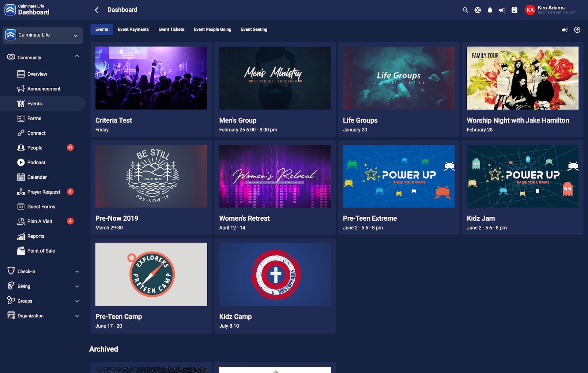Image resolution: width=588 pixels, height=373 pixels.
Task: Expand the Check-in section chevron
Action: click(x=77, y=271)
